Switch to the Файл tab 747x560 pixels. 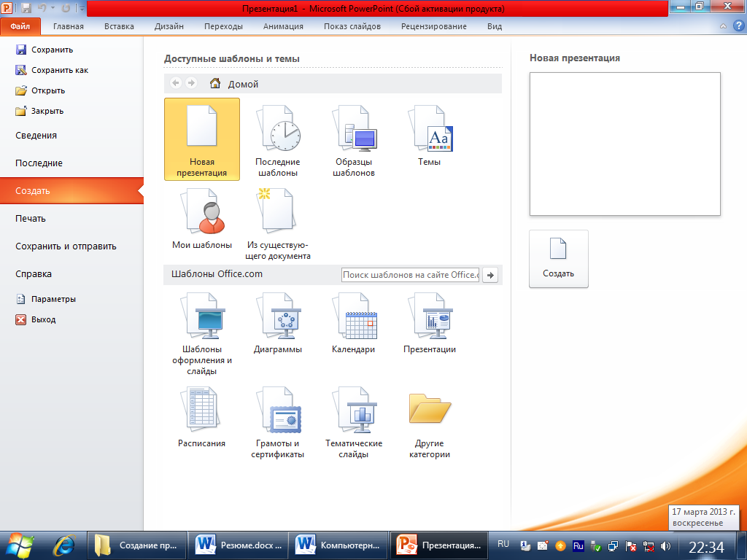point(20,26)
